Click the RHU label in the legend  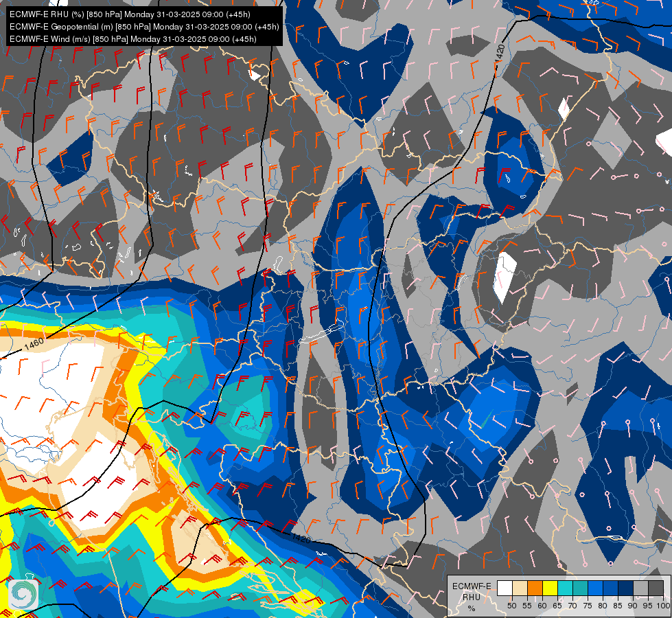click(472, 597)
